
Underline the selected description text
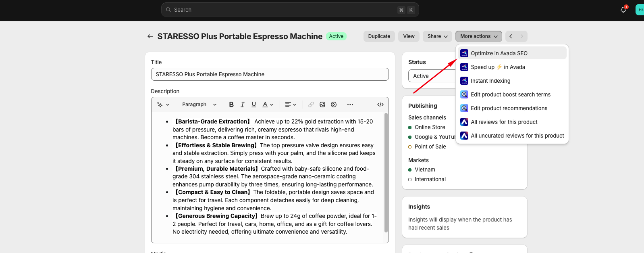point(254,105)
